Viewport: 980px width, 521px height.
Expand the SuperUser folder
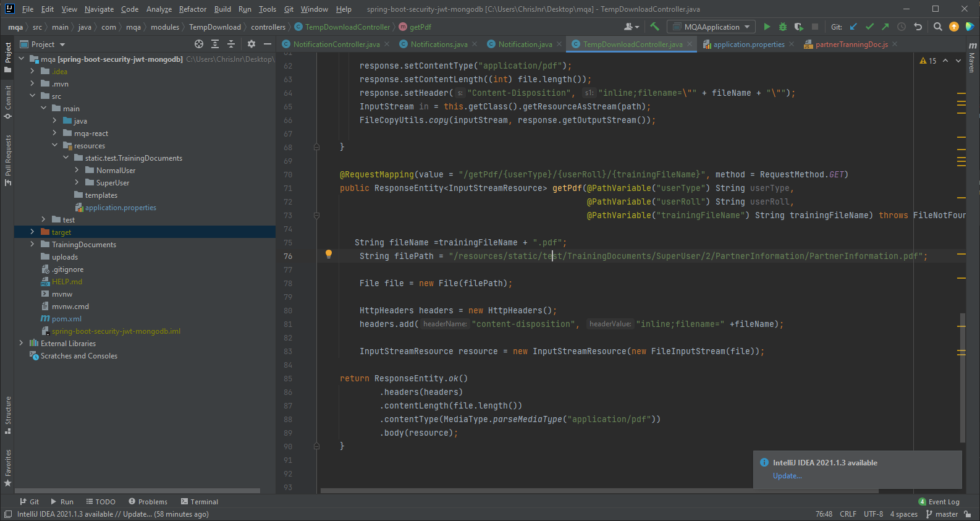[77, 182]
